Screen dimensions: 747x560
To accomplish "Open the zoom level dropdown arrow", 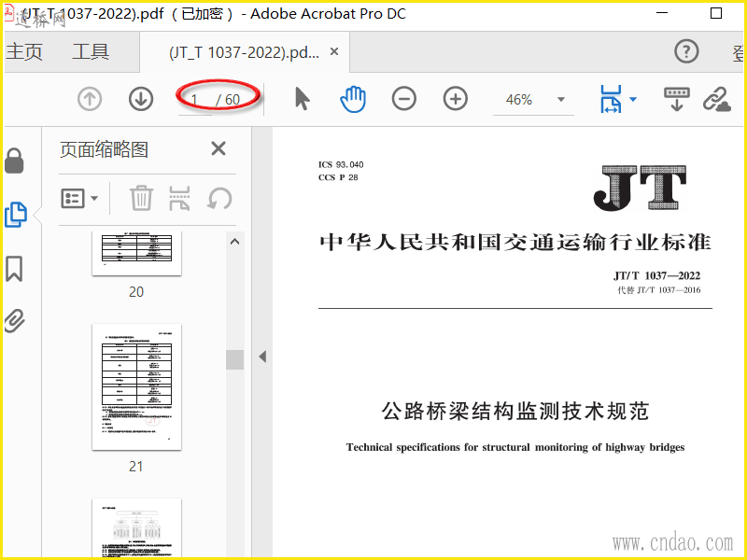I will 561,100.
